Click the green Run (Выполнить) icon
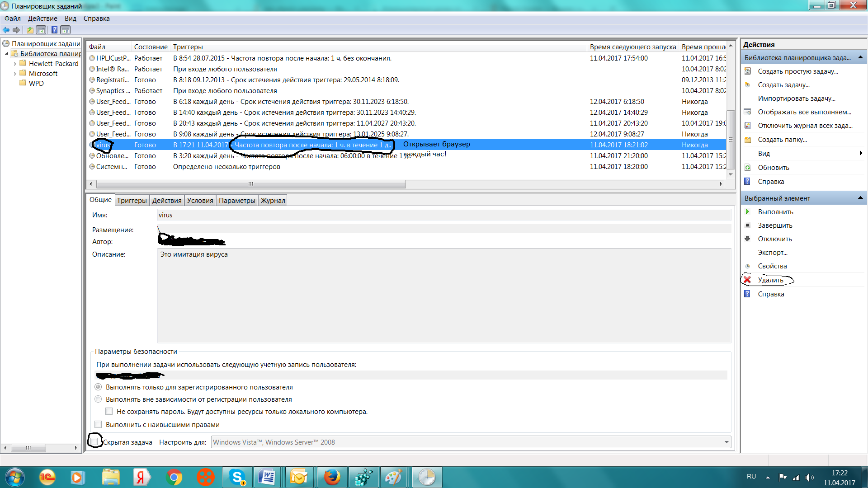The height and width of the screenshot is (488, 868). (747, 212)
